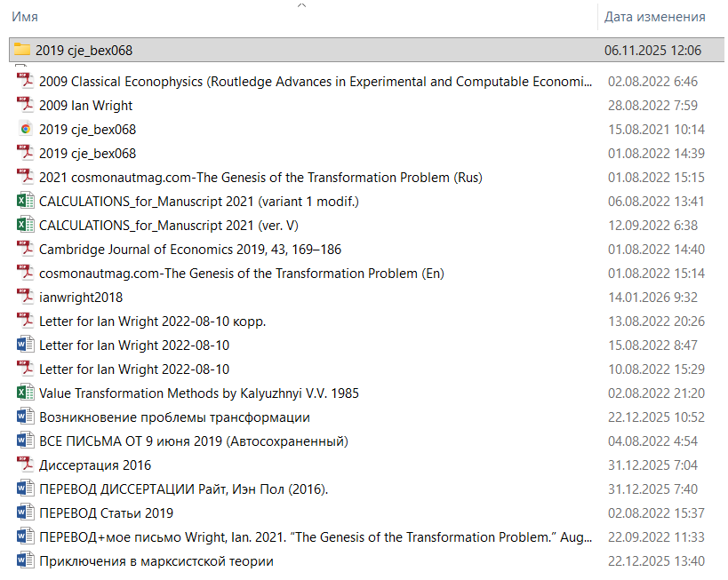The height and width of the screenshot is (580, 728).
Task: Click the sort chevron above the Имя column
Action: coord(301,5)
